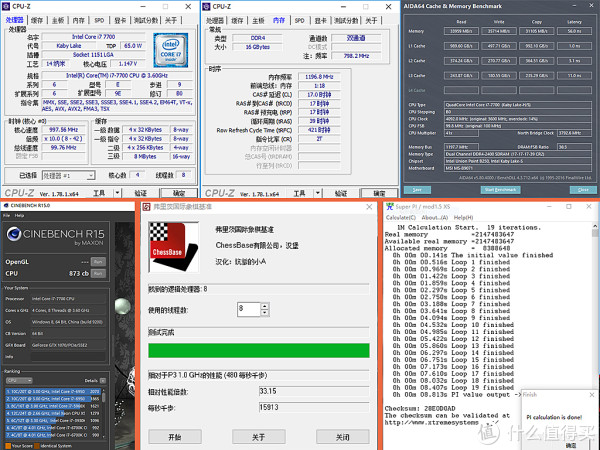The image size is (600, 450).
Task: Switch to 处理器 tab in CPU-Z memory window
Action: click(x=215, y=21)
